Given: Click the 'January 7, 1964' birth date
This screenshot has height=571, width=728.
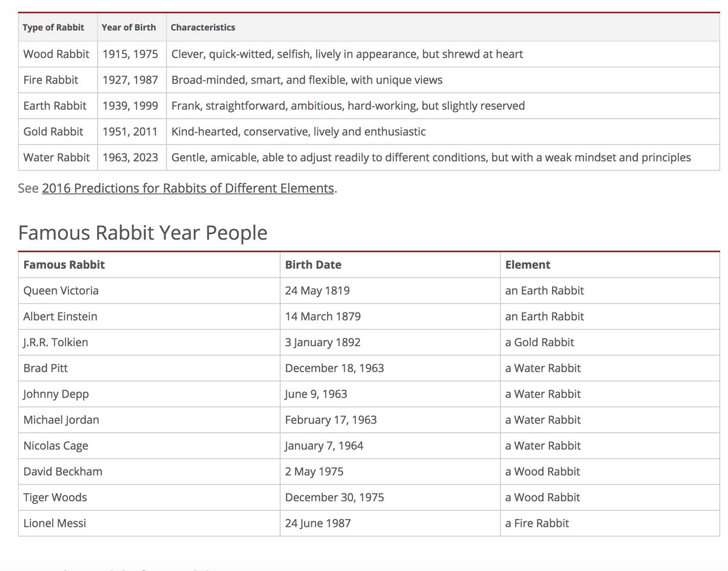Looking at the screenshot, I should tap(324, 446).
